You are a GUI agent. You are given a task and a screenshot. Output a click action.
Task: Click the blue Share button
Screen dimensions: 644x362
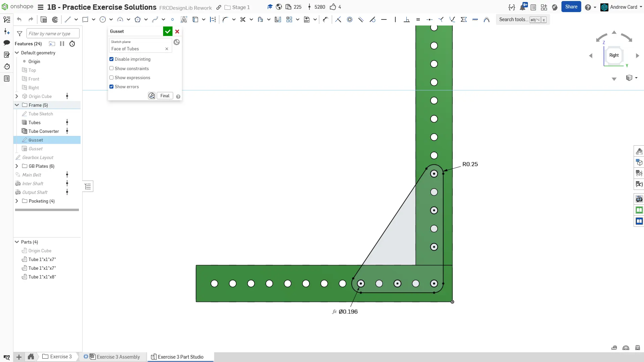571,7
